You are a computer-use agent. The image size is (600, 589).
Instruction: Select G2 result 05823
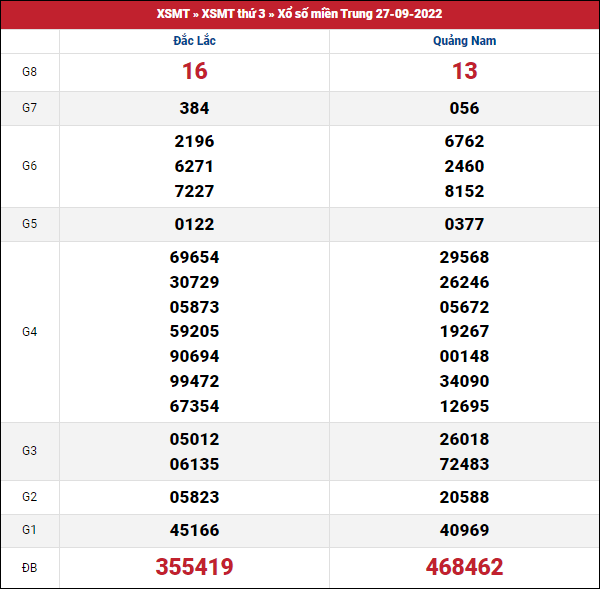pyautogui.click(x=194, y=498)
